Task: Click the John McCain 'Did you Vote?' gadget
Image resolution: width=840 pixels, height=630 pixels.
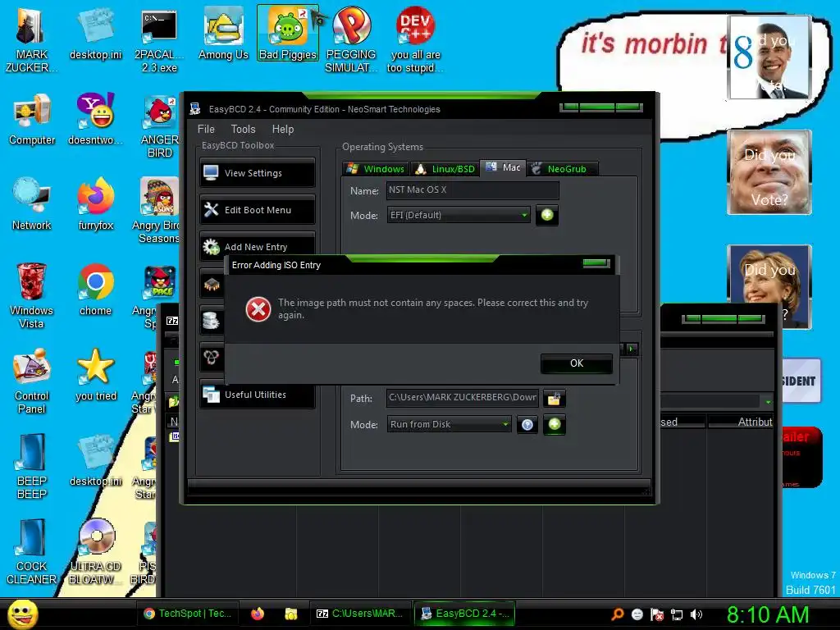Action: (x=769, y=172)
